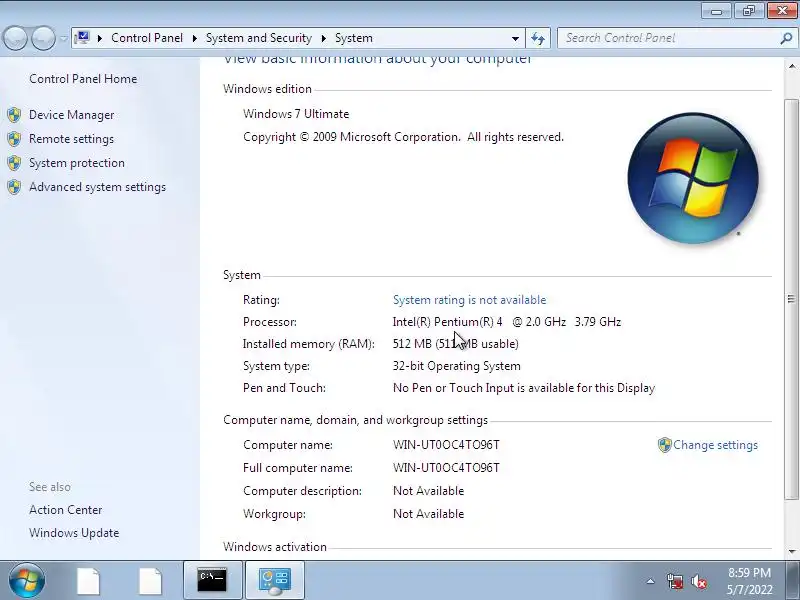
Task: Click the Computer description Not Available value
Action: pos(429,491)
